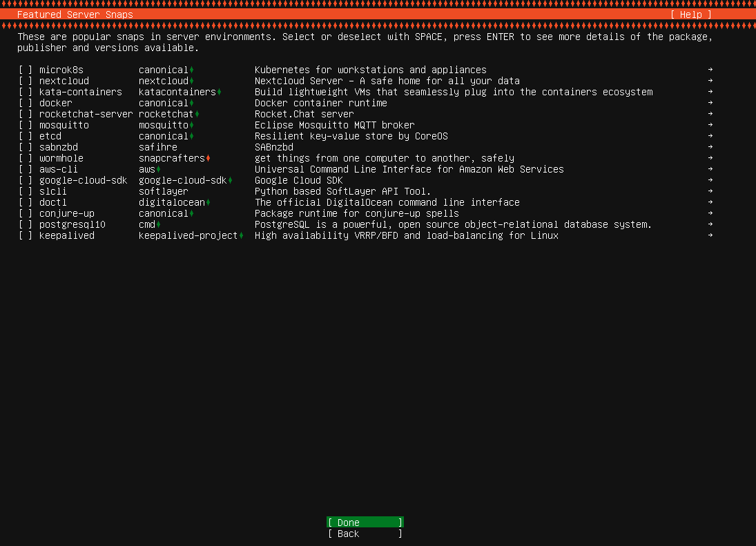This screenshot has width=756, height=546.
Task: Open details arrow for slcli row
Action: click(x=710, y=191)
